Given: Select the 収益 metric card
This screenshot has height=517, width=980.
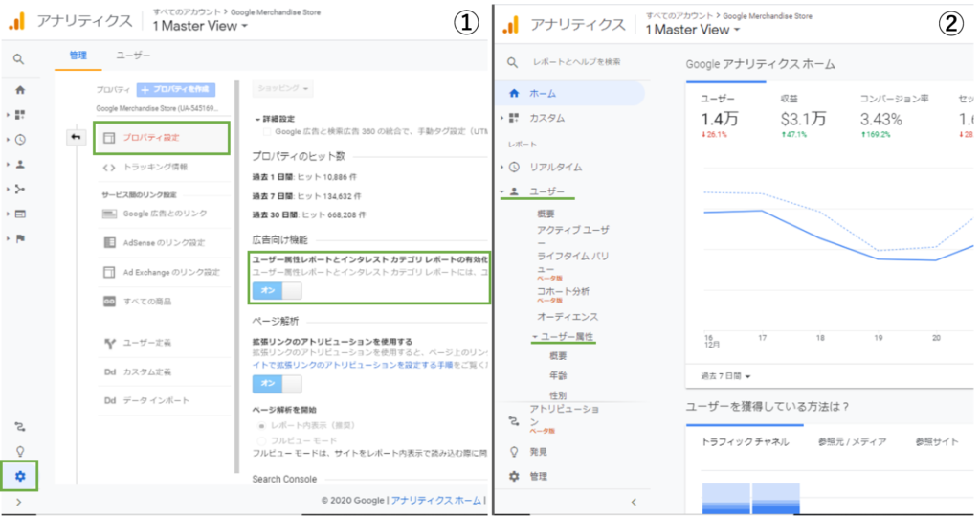Looking at the screenshot, I should (804, 116).
